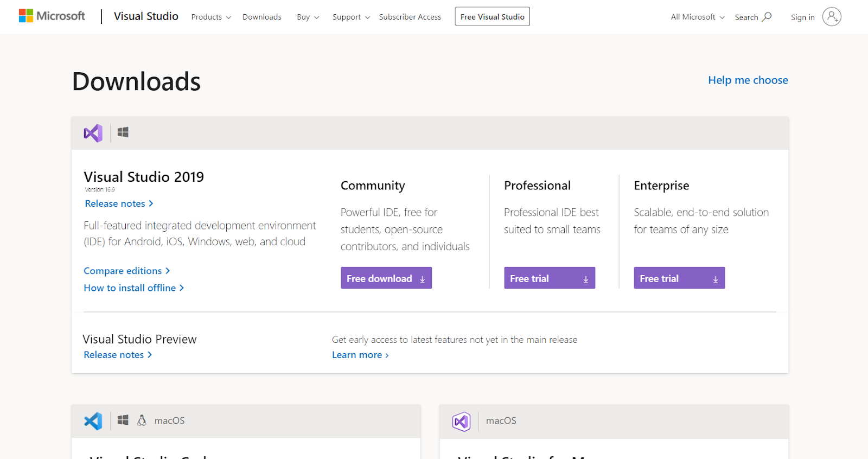Open Visual Studio 2019 Release notes
Screen dimensions: 868x459
click(119, 203)
